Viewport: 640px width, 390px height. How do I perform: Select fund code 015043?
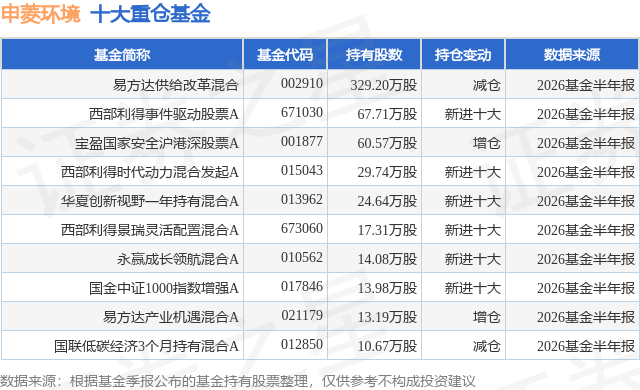point(302,171)
